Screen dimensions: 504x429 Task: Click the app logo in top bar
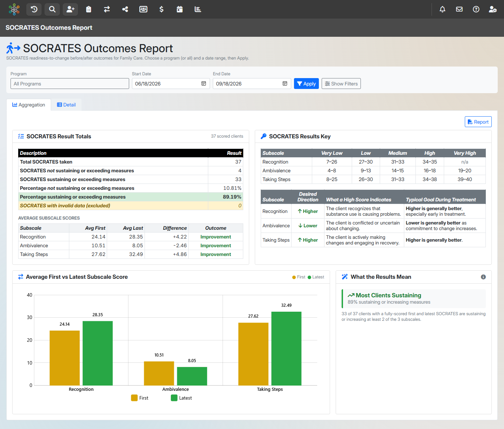(x=14, y=9)
